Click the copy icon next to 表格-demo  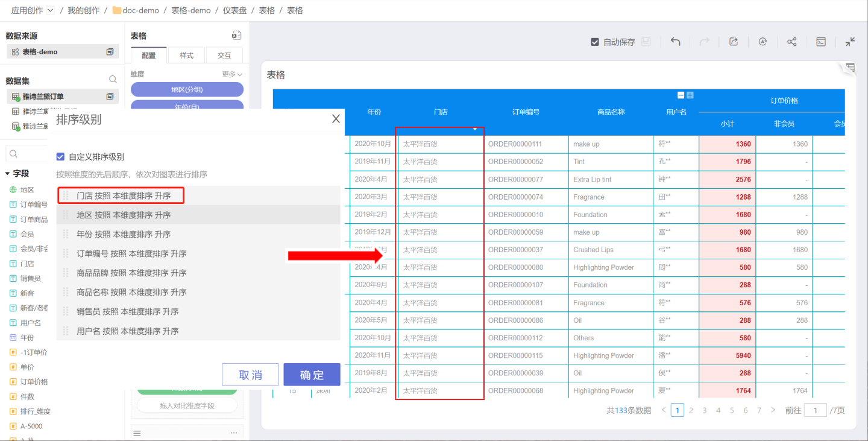coord(110,52)
